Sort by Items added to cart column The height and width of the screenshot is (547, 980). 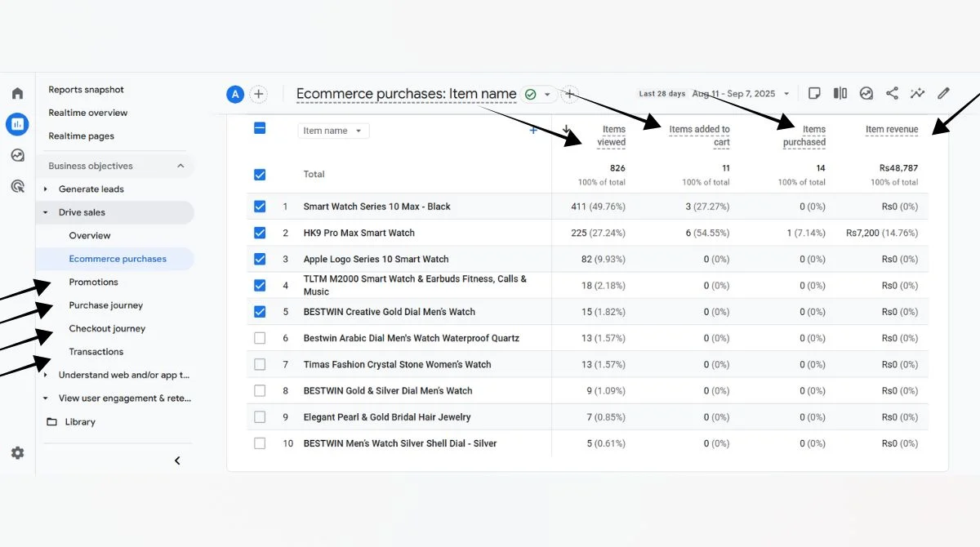click(700, 136)
